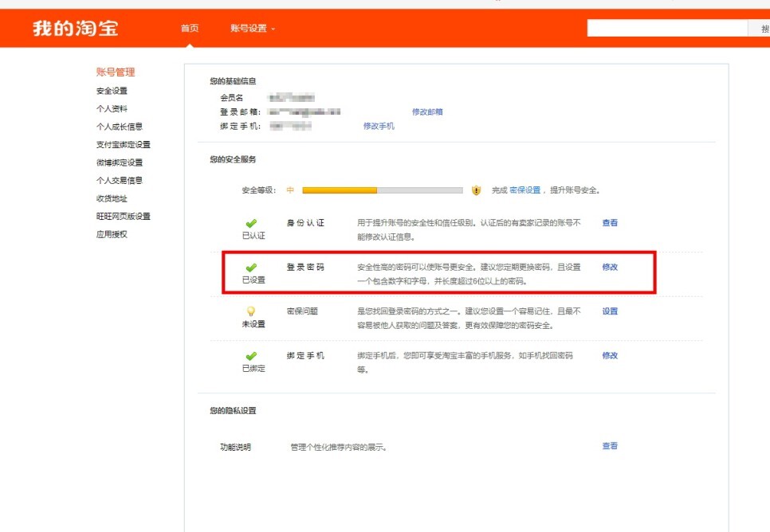Screen dimensions: 770x532
Task: Click the search button beside the header input
Action: click(759, 29)
